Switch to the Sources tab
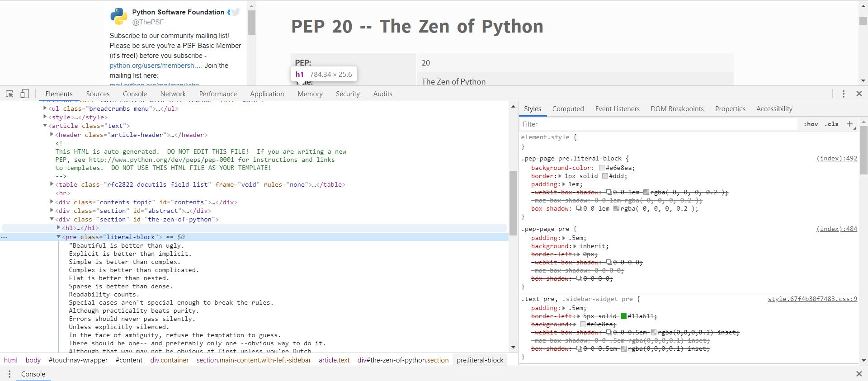This screenshot has width=868, height=381. [x=98, y=94]
